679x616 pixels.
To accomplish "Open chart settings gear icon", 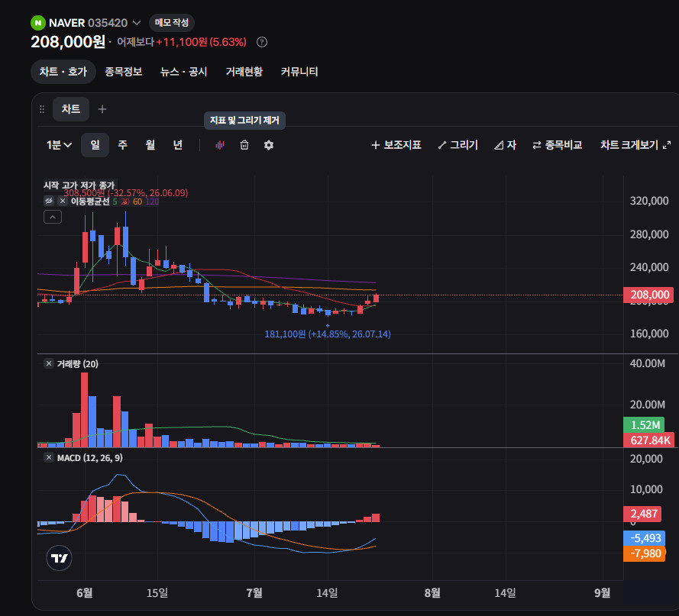I will tap(269, 145).
